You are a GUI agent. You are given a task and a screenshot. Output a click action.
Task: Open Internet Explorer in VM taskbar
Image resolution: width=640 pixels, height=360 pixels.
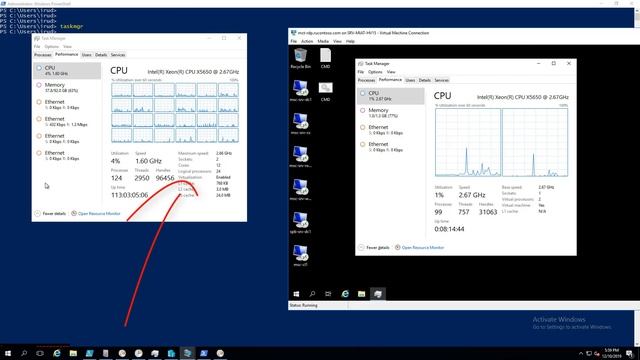(345, 294)
